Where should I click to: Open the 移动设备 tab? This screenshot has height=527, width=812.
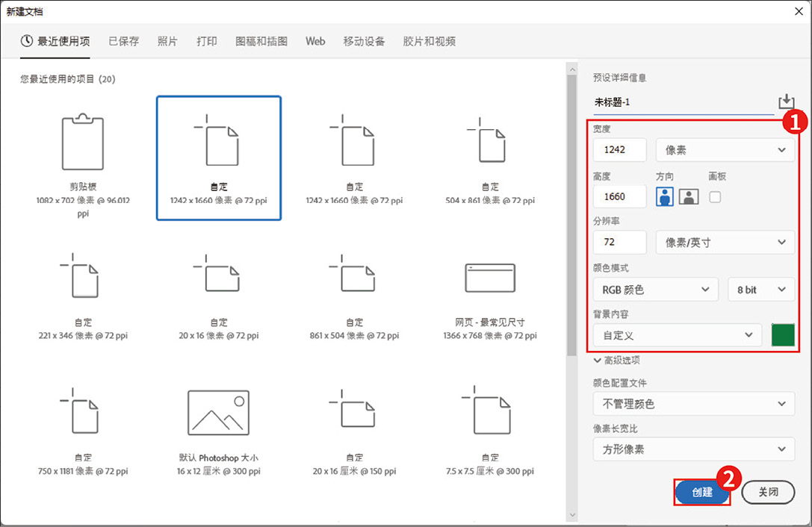click(364, 42)
